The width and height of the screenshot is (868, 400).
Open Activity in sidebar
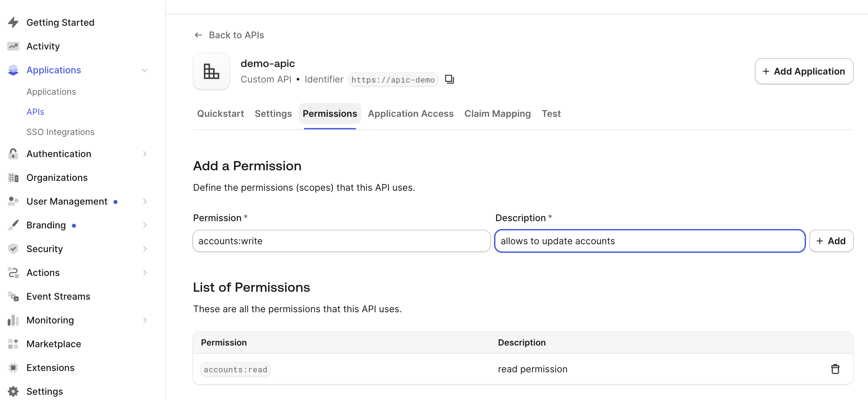[x=43, y=46]
